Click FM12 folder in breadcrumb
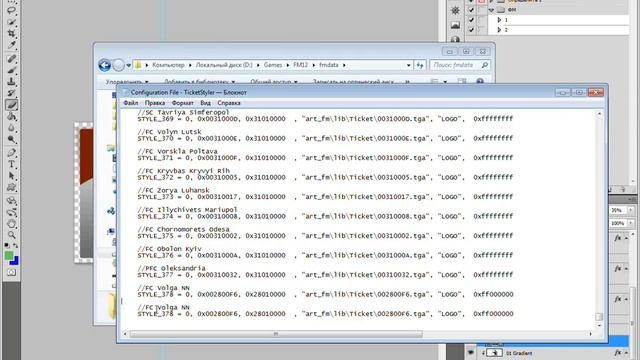Image resolution: width=640 pixels, height=360 pixels. pos(300,65)
